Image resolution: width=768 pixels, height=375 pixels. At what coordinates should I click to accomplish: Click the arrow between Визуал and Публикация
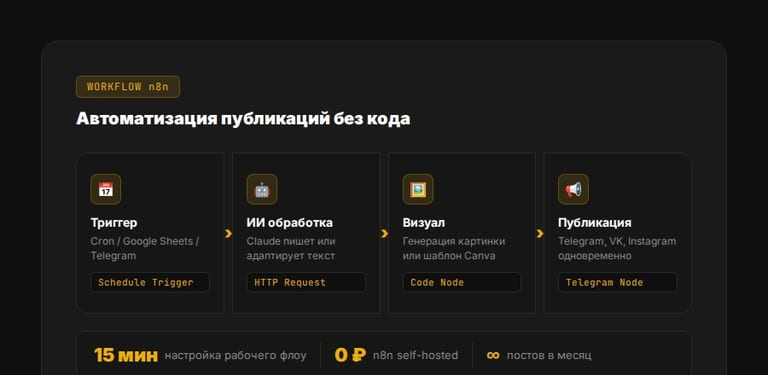(x=540, y=234)
